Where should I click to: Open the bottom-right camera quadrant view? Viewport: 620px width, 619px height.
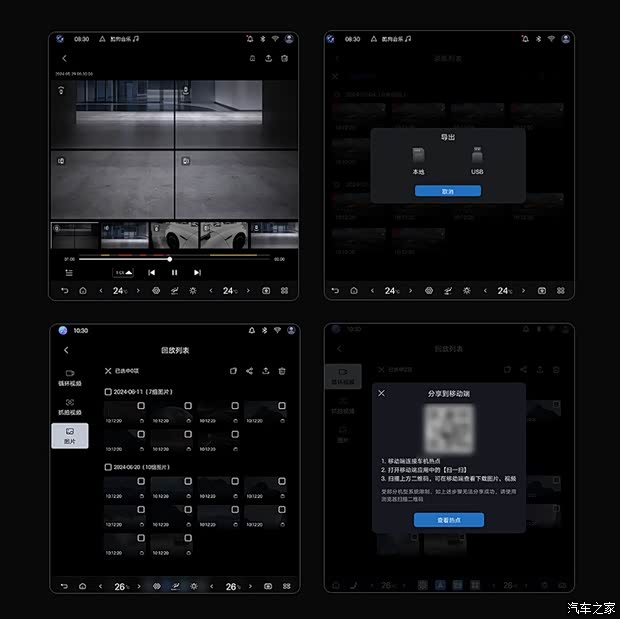(x=236, y=184)
